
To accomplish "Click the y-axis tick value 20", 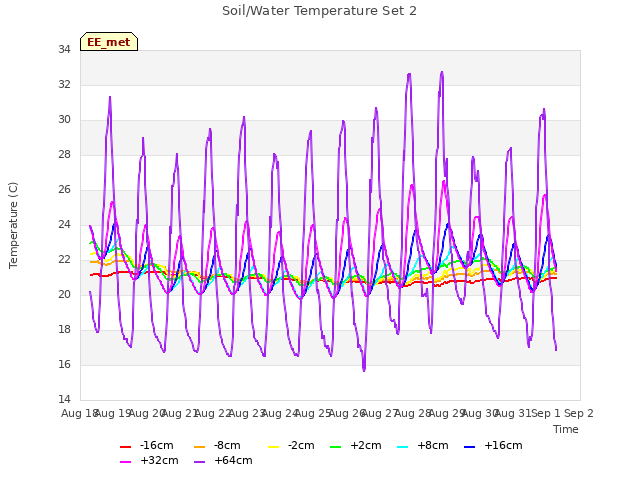I will pos(64,295).
